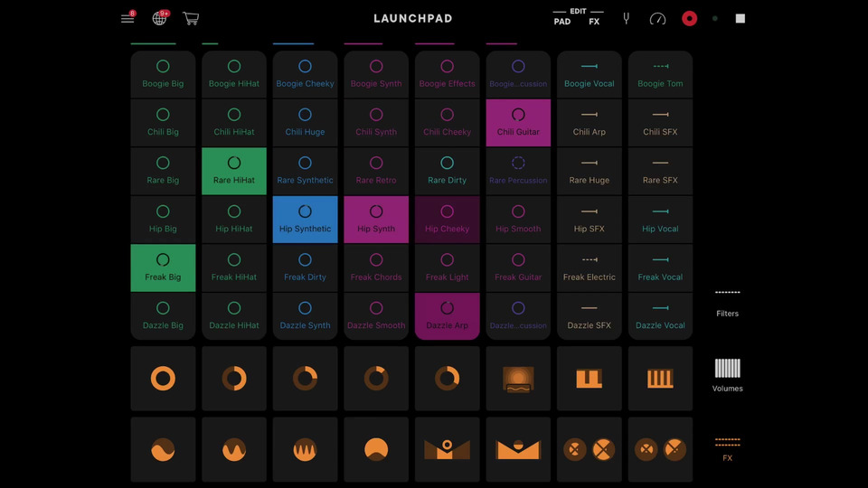
Task: Trigger the Freak HiHat pad
Action: coord(233,267)
